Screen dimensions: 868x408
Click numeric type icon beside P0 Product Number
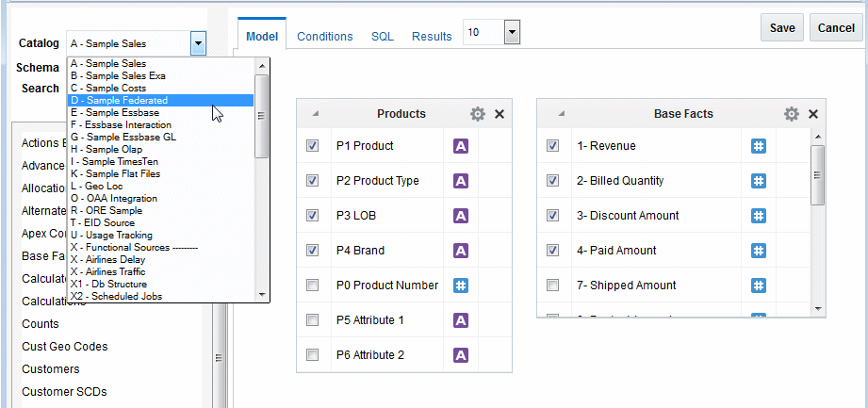(461, 286)
